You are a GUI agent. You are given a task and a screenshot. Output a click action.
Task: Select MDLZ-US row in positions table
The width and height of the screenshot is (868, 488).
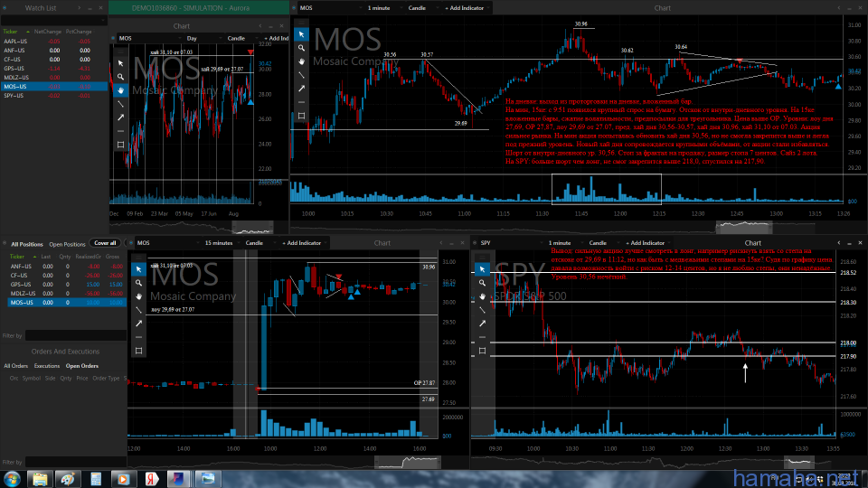click(x=67, y=293)
